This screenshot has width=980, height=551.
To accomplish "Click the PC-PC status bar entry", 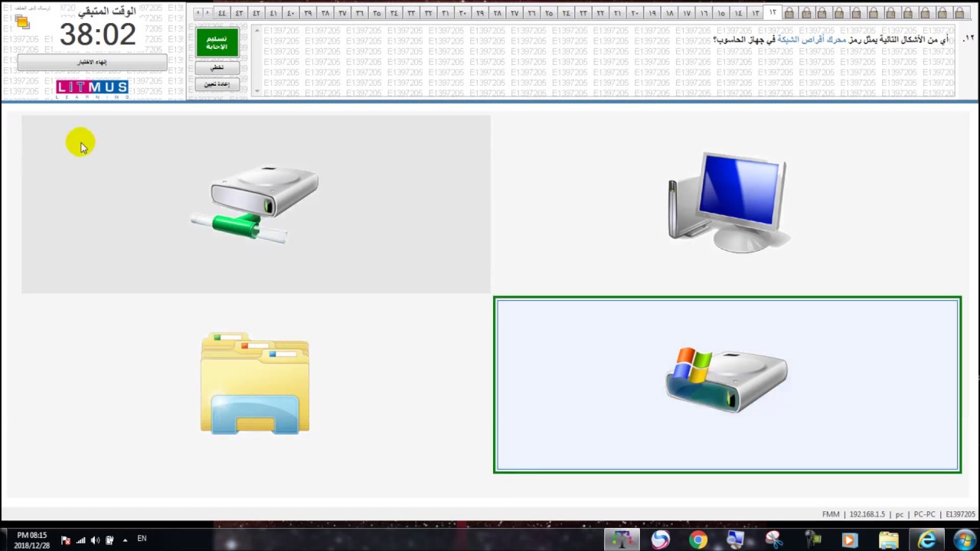I will click(925, 514).
